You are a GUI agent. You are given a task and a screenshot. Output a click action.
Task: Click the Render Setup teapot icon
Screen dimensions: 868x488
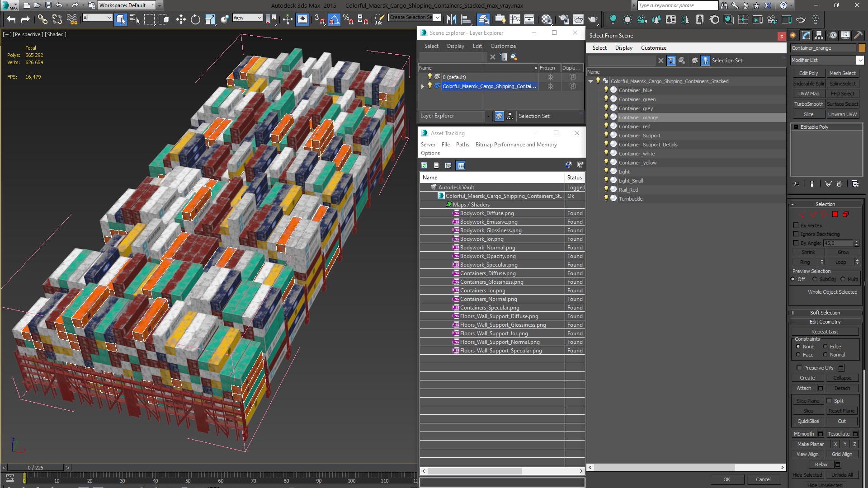pos(563,19)
